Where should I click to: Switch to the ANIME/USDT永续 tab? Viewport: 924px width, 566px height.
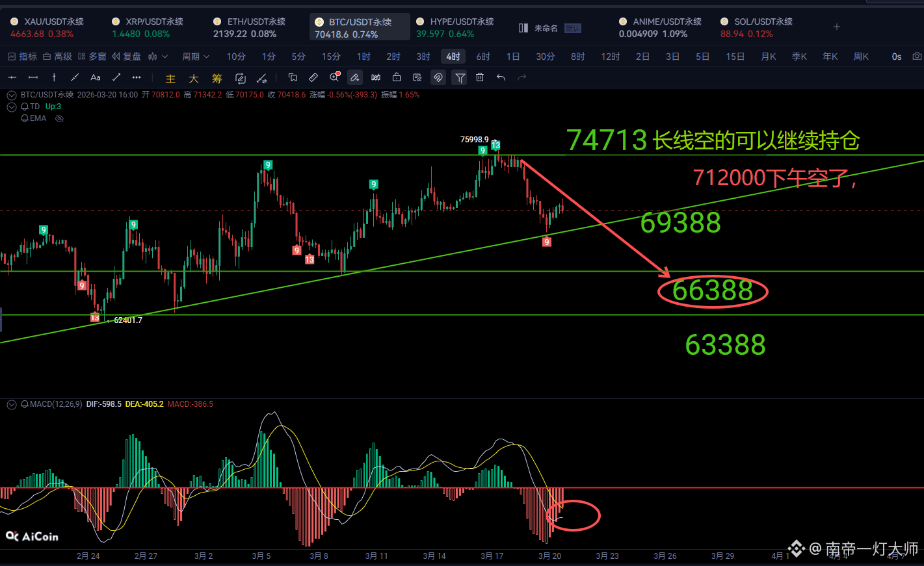pos(661,27)
